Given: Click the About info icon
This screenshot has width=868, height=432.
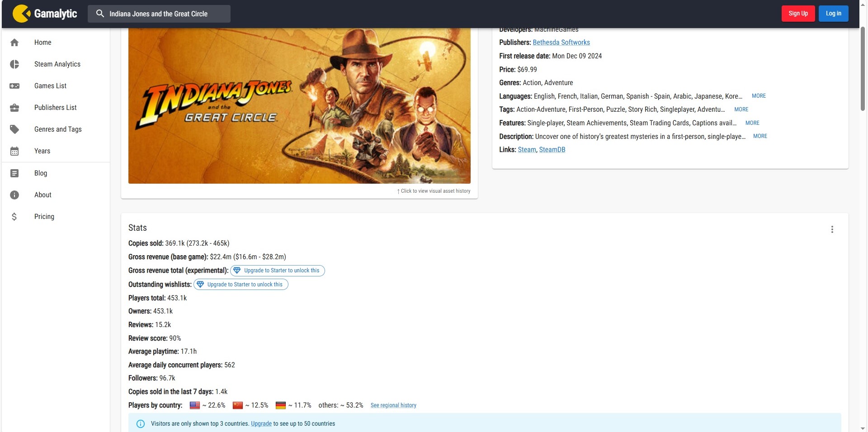Looking at the screenshot, I should point(14,195).
